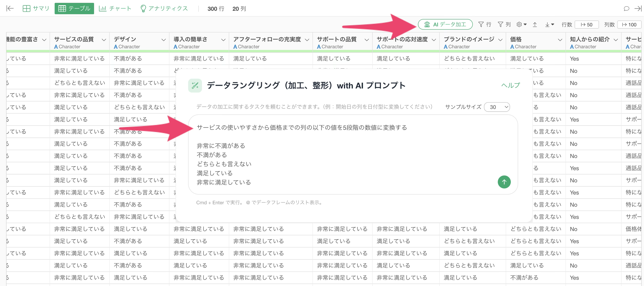Open the アナリティクス analytics view
Image resolution: width=644 pixels, height=286 pixels.
point(164,8)
